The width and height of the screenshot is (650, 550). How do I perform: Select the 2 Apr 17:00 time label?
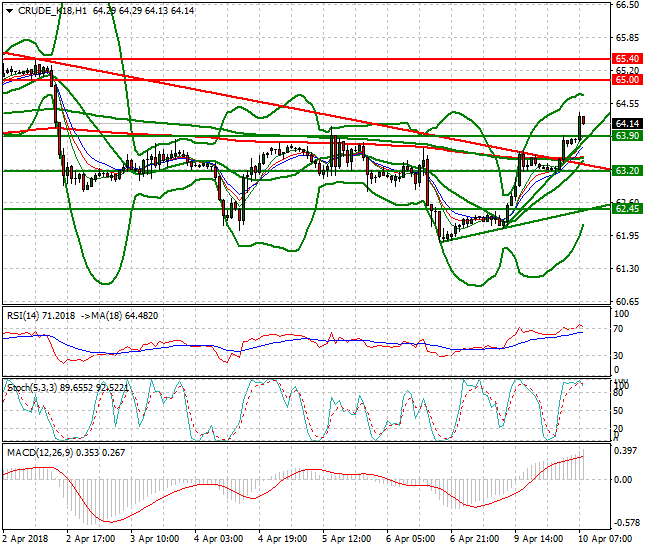pyautogui.click(x=91, y=539)
